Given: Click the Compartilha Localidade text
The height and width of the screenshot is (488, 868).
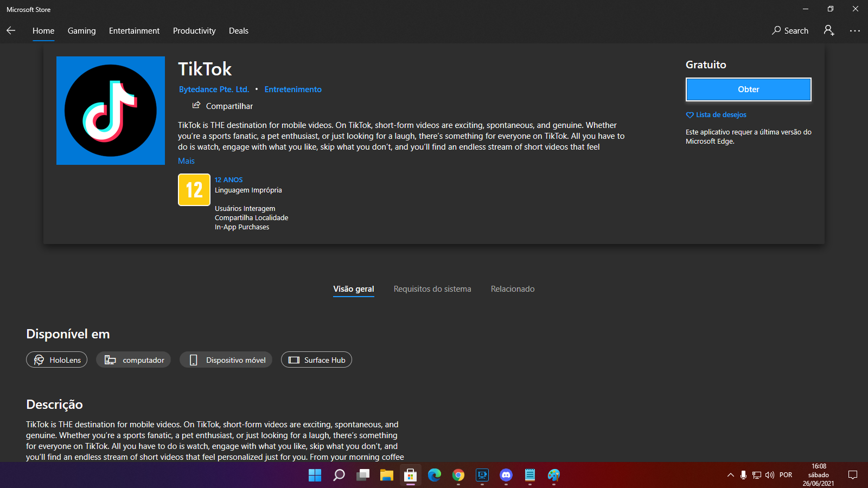Looking at the screenshot, I should click(x=251, y=218).
